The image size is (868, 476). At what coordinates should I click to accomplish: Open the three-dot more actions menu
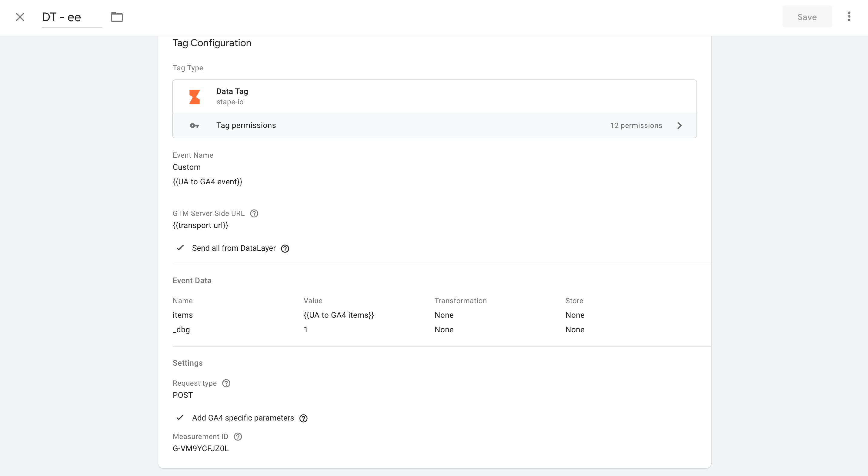[x=849, y=16]
